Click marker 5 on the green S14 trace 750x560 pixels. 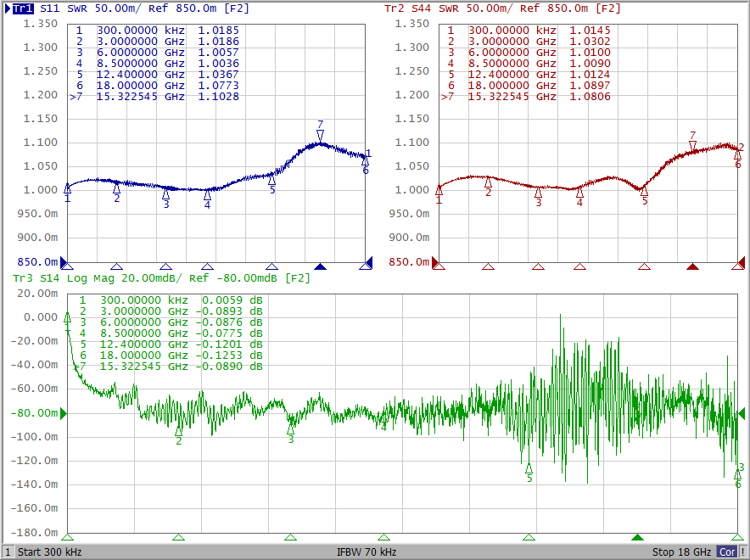point(529,468)
